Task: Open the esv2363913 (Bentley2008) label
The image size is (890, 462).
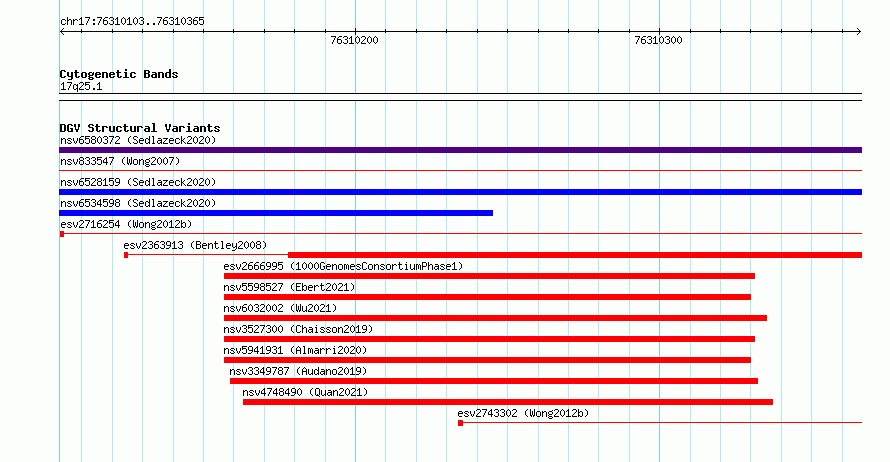Action: tap(195, 245)
